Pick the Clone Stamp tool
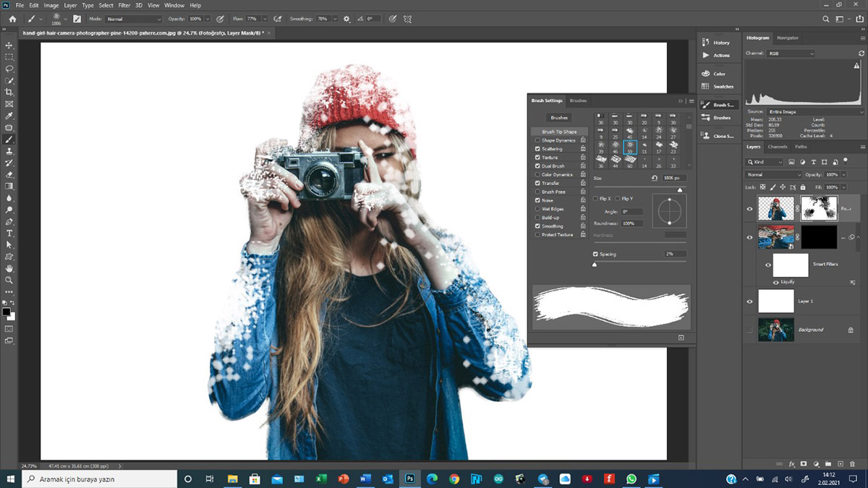 point(9,151)
